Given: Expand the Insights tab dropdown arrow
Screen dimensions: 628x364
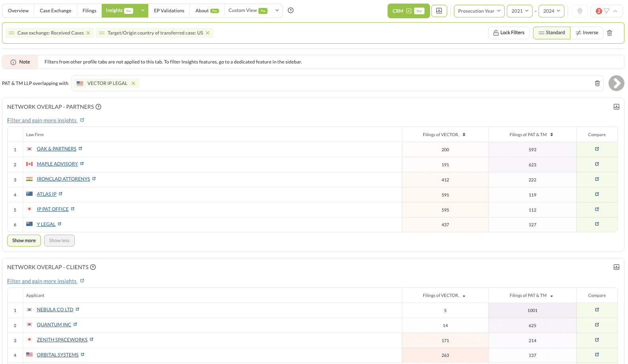Looking at the screenshot, I should [x=143, y=11].
